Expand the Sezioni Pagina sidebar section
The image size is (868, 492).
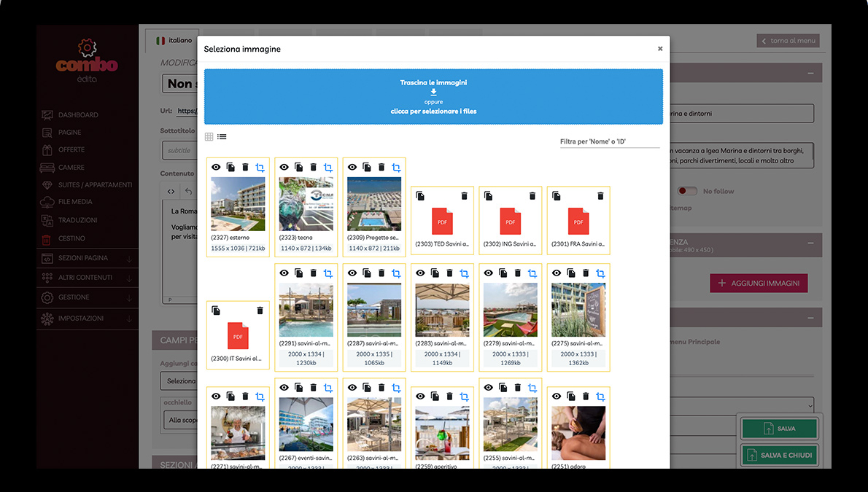click(88, 258)
